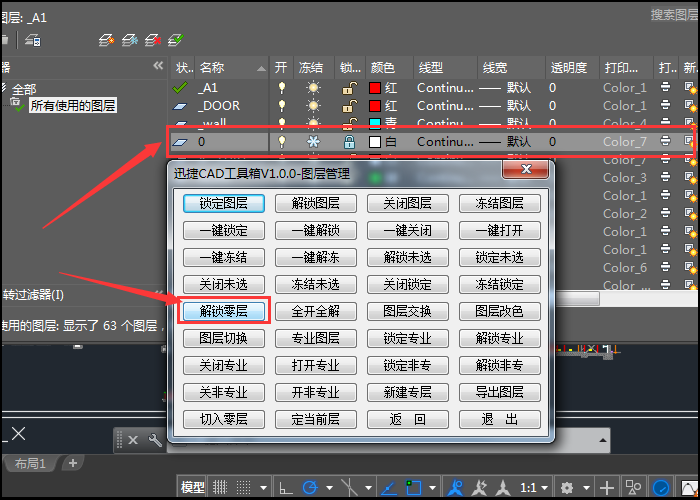Screen dimensions: 700x500
Task: Click the plot printer icon in Color_2 row
Action: [x=665, y=213]
